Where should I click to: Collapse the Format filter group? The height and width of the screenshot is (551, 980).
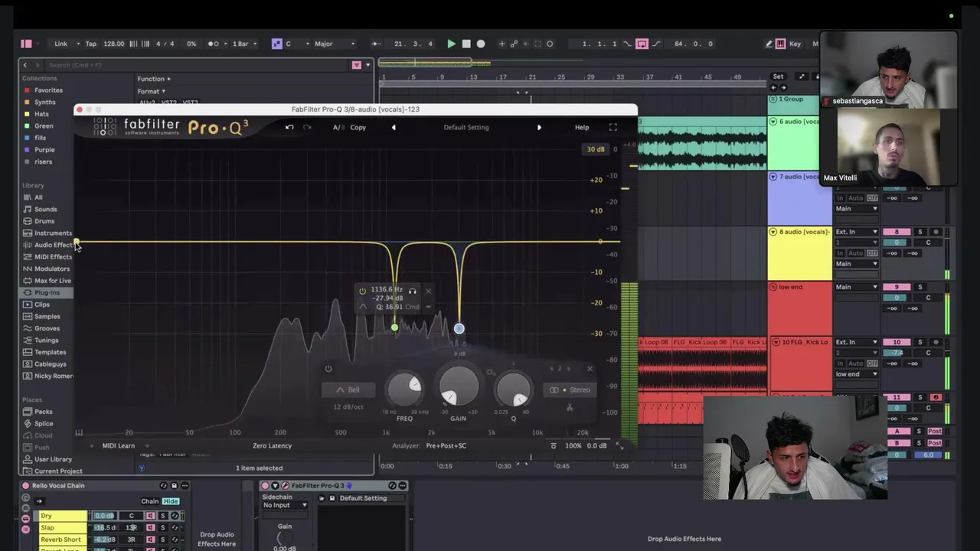(151, 91)
